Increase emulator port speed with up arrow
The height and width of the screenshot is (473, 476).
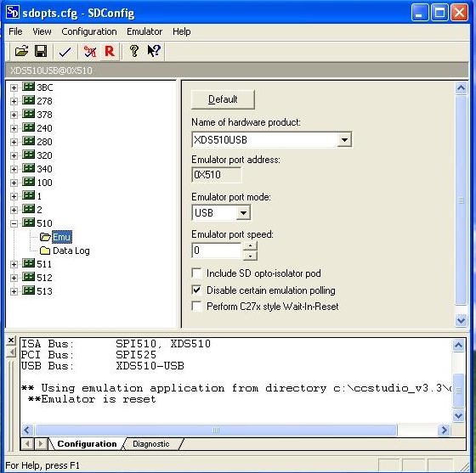250,246
